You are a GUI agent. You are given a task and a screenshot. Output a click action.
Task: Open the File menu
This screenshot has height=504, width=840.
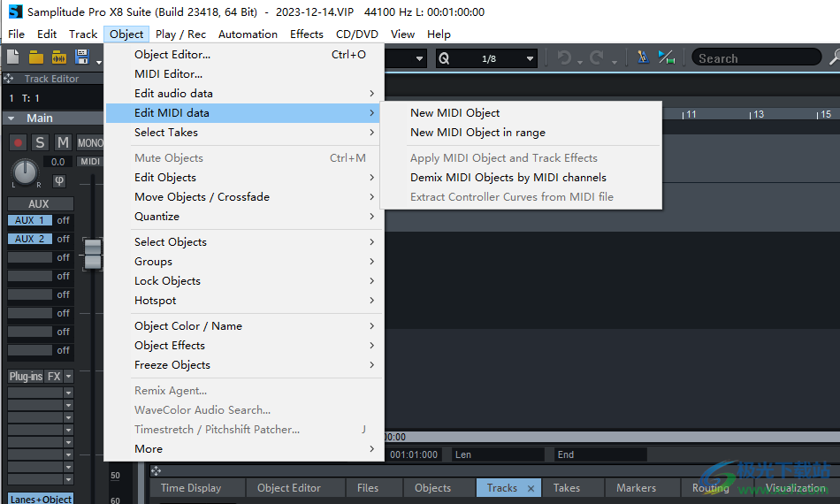point(16,34)
